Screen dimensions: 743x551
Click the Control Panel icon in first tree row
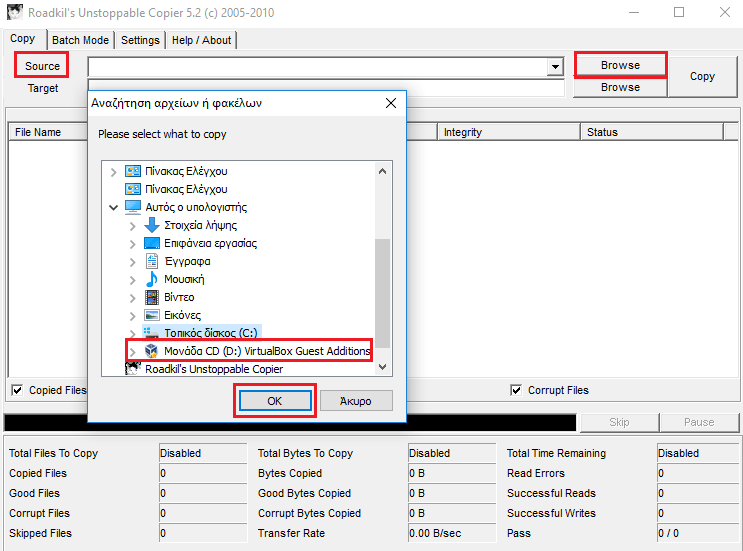[x=133, y=171]
